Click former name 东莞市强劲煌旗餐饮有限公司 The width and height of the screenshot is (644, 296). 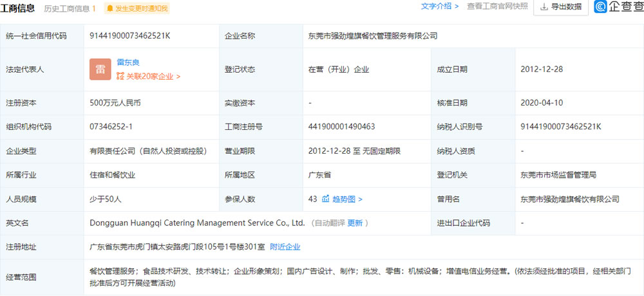(x=570, y=199)
